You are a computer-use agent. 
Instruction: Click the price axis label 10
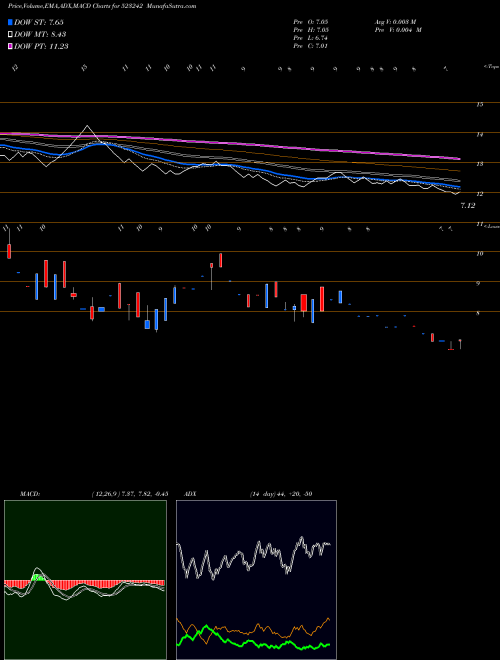[x=479, y=254]
